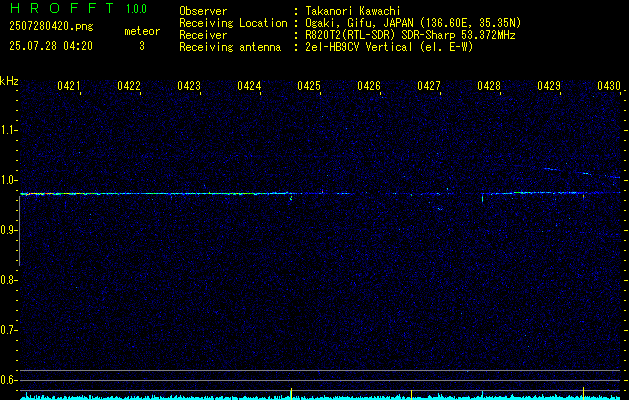Click the 1.1 frequency axis label
Image resolution: width=629 pixels, height=400 pixels.
tap(8, 130)
